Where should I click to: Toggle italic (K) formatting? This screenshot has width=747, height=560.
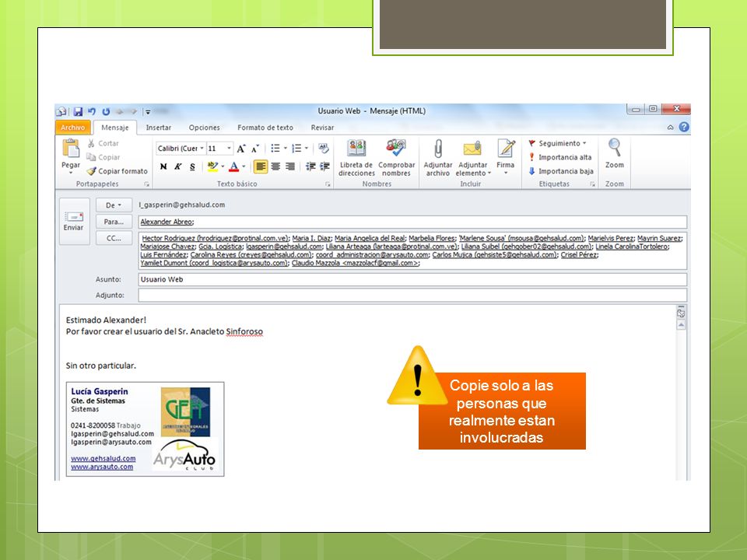[x=177, y=166]
